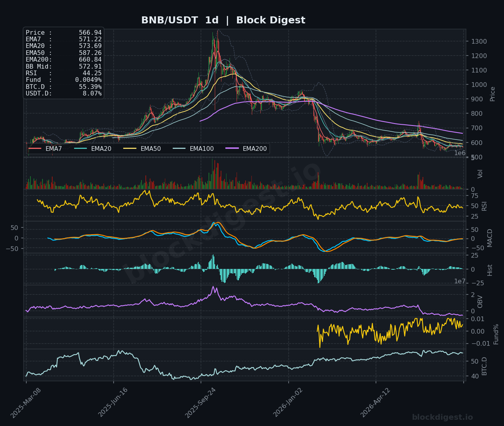Image resolution: width=504 pixels, height=426 pixels.
Task: Click the MACD axis label
Action: tap(490, 238)
